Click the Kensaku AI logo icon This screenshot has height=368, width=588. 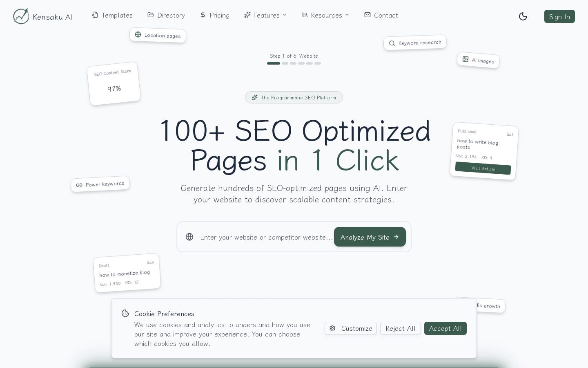coord(21,16)
